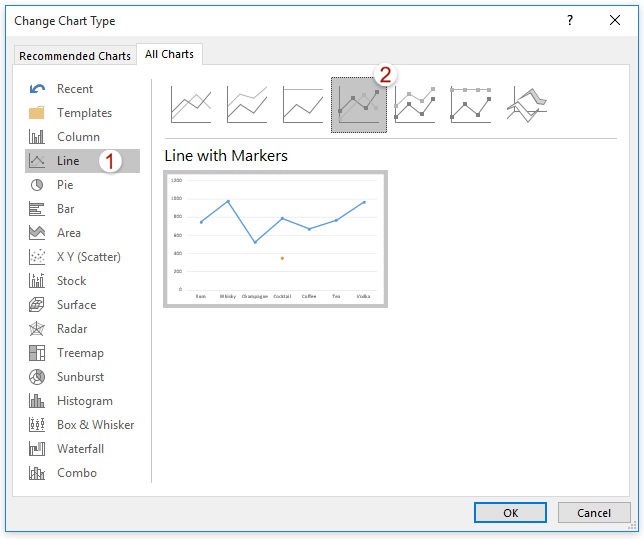Pick the 100% Stacked Line subtype icon

point(302,104)
